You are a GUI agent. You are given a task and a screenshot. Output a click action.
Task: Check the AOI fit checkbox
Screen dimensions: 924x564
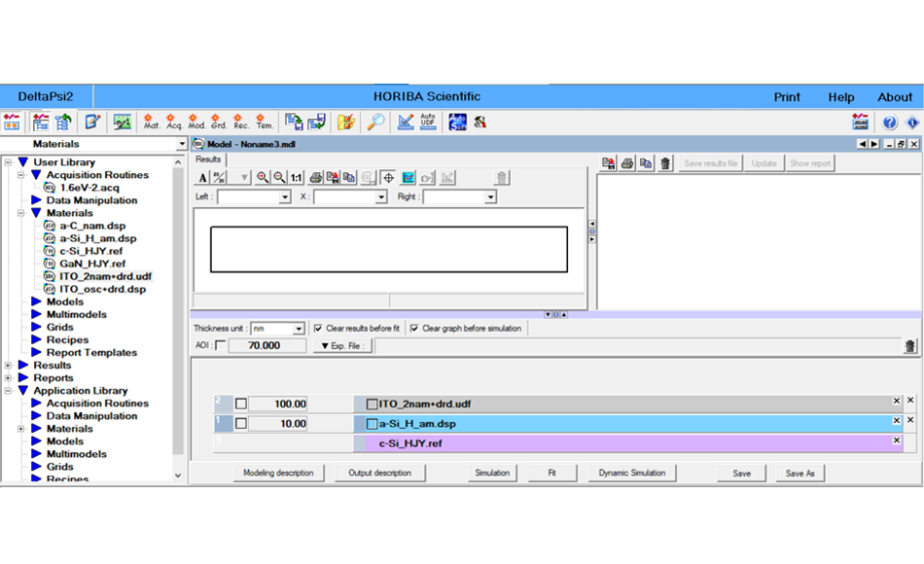(221, 345)
